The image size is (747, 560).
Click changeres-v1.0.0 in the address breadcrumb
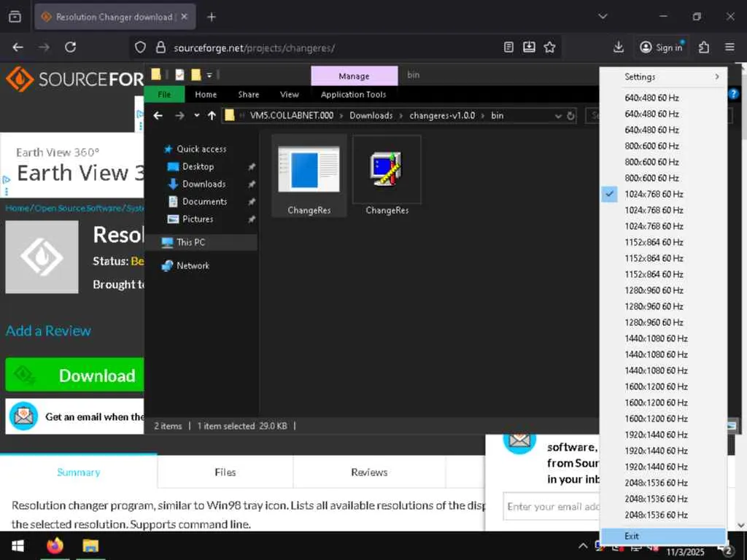click(x=442, y=116)
